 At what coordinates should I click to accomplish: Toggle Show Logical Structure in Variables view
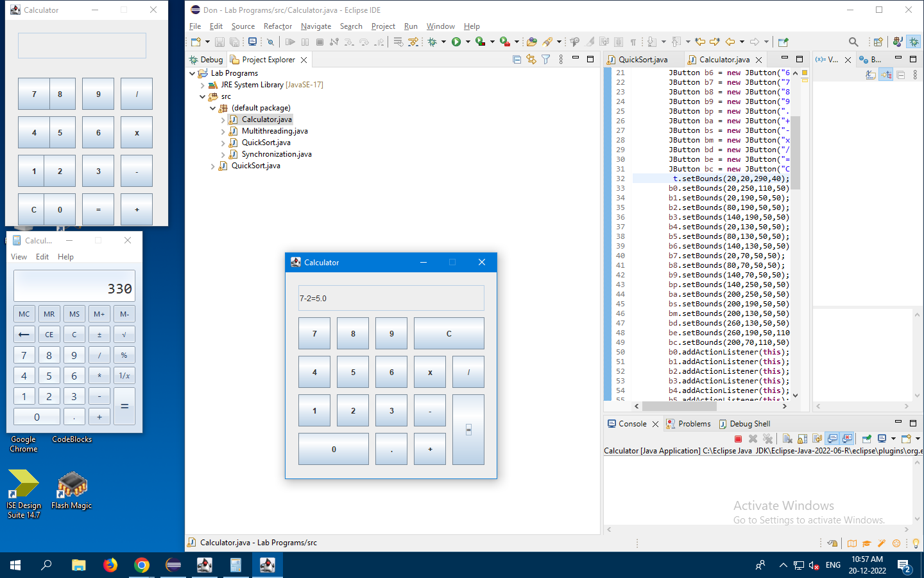(x=886, y=75)
